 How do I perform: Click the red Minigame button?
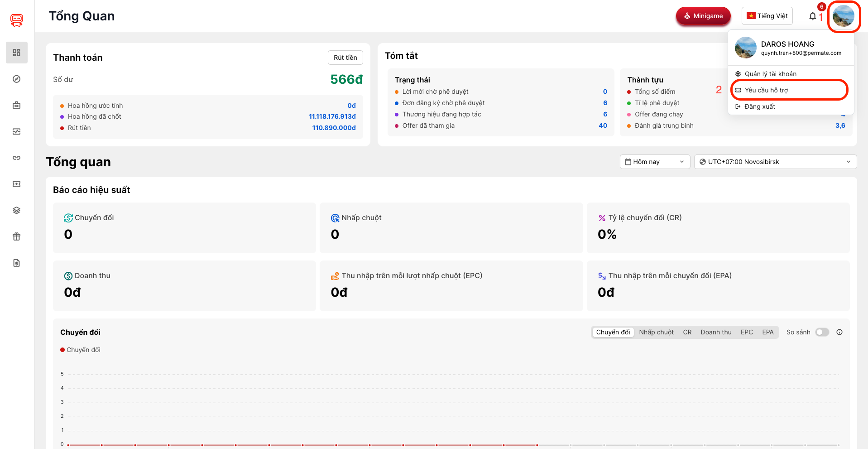703,16
